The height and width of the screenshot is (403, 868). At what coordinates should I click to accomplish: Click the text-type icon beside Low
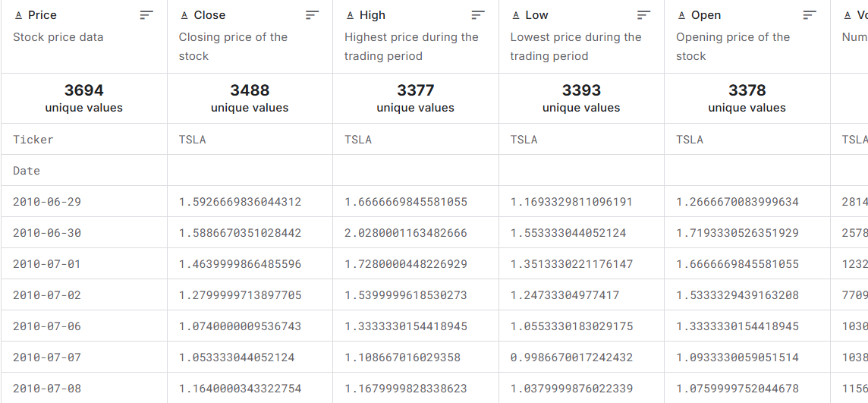[516, 15]
